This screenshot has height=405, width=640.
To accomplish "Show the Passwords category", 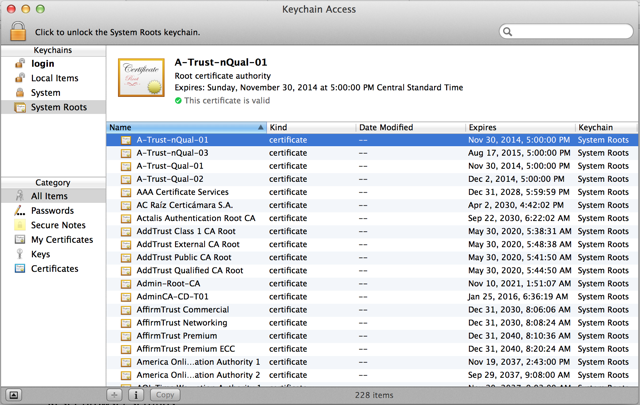I will (x=53, y=211).
